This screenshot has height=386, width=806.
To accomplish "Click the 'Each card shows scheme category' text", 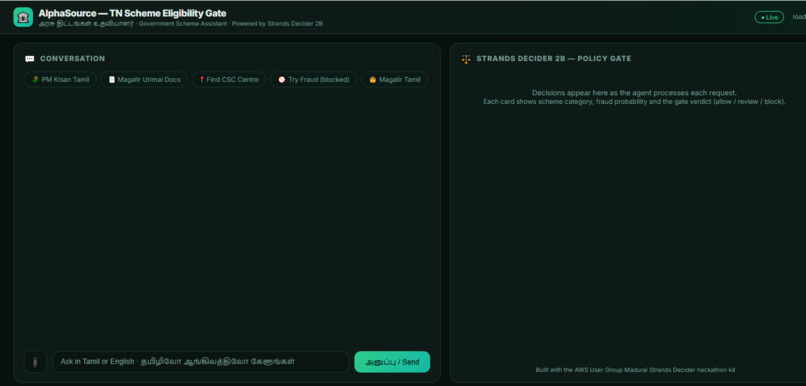I will click(x=634, y=102).
